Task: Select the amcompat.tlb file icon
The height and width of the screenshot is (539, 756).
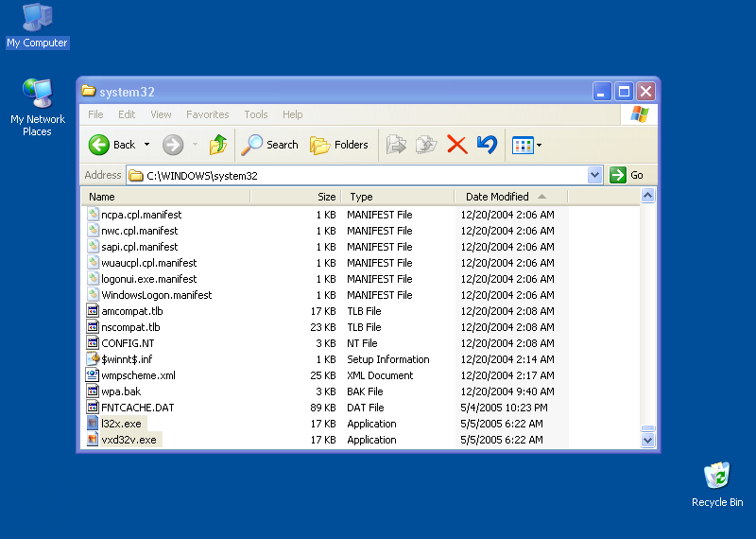Action: pos(93,311)
